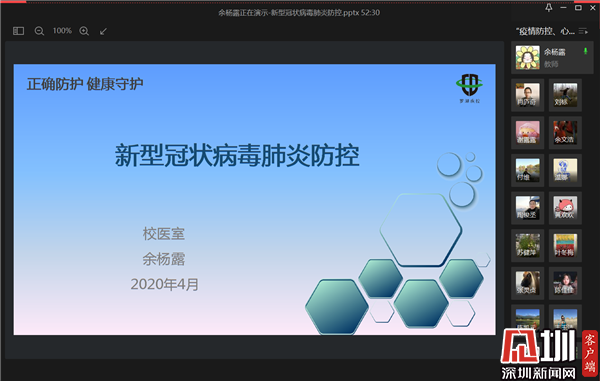Click the 100% zoom level indicator

(62, 31)
